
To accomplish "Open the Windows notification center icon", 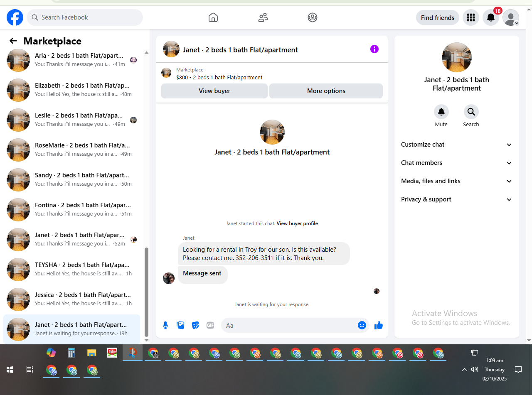I will pyautogui.click(x=518, y=369).
